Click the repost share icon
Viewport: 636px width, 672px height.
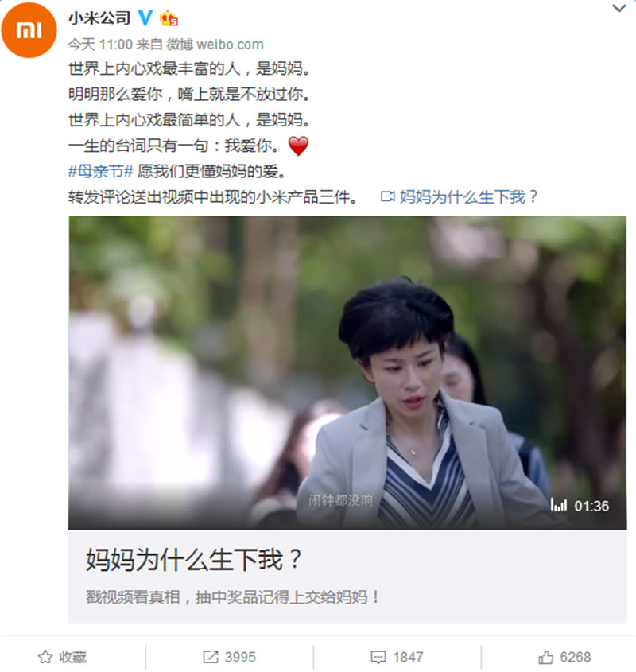pyautogui.click(x=211, y=657)
